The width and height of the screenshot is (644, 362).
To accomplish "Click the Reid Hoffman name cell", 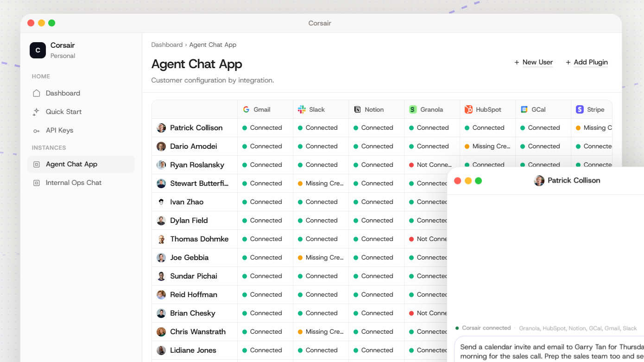I will (195, 295).
